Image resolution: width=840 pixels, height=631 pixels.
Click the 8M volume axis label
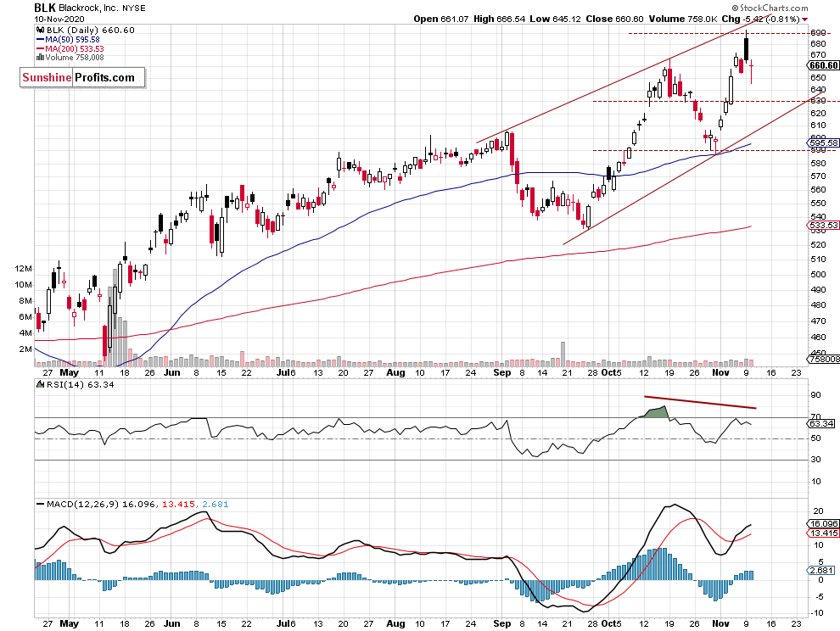coord(25,300)
